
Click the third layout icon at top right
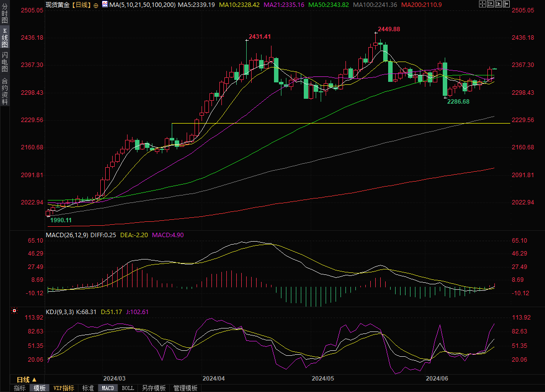click(499, 4)
